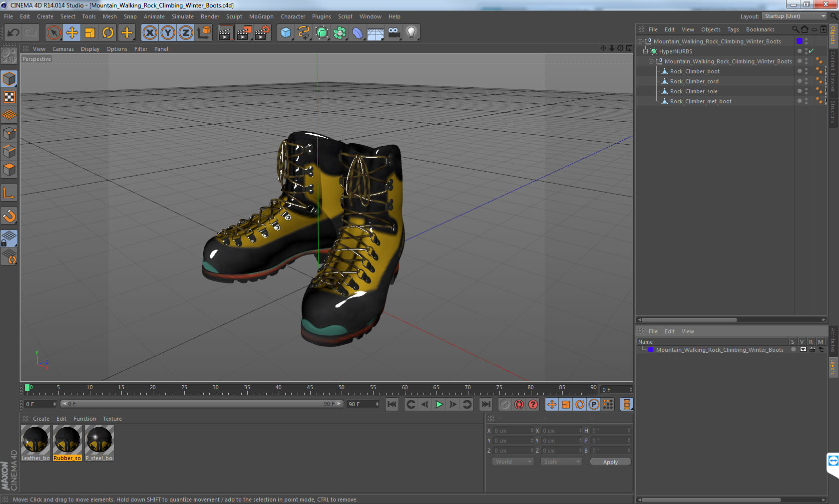Enable Points mode in left sidebar
The image size is (839, 504).
coord(9,133)
